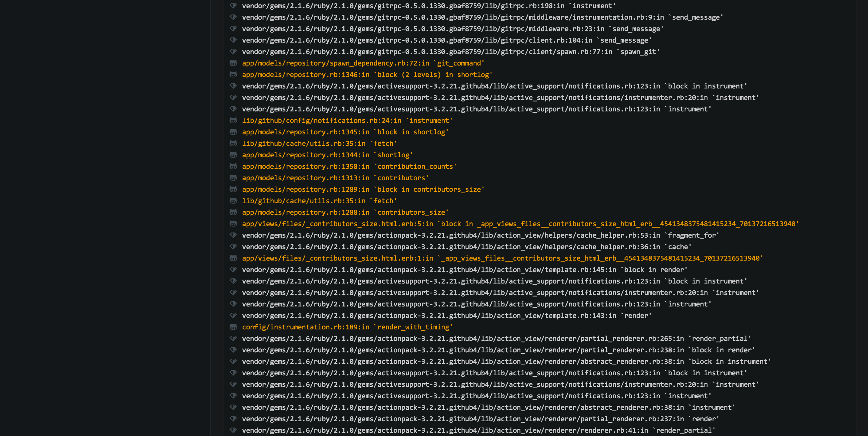The height and width of the screenshot is (436, 868).
Task: Select template.rb:145 block in render frame
Action: (464, 269)
